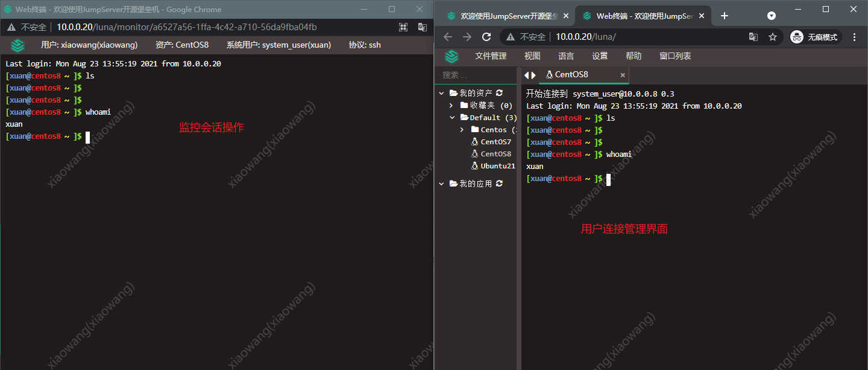Click the whoami command in the Luna terminal
Image resolution: width=868 pixels, height=370 pixels.
pos(619,155)
